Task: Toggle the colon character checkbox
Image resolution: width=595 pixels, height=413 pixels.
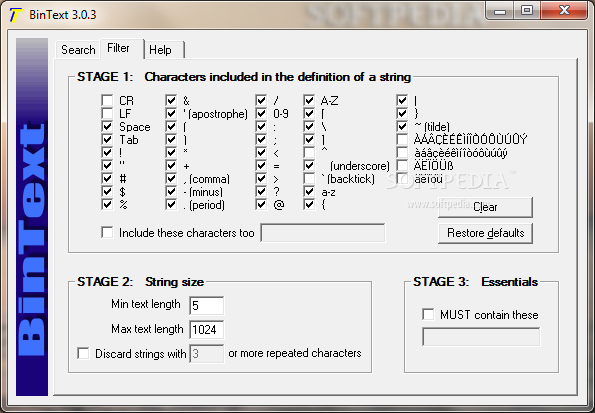Action: point(261,126)
